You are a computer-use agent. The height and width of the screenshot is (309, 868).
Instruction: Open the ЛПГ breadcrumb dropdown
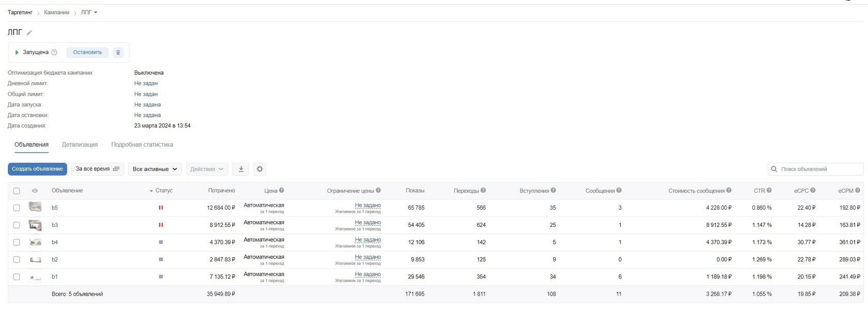89,12
